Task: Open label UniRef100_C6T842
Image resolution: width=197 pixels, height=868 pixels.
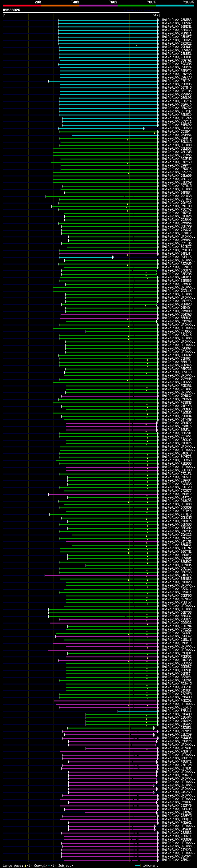Action: pos(177,200)
